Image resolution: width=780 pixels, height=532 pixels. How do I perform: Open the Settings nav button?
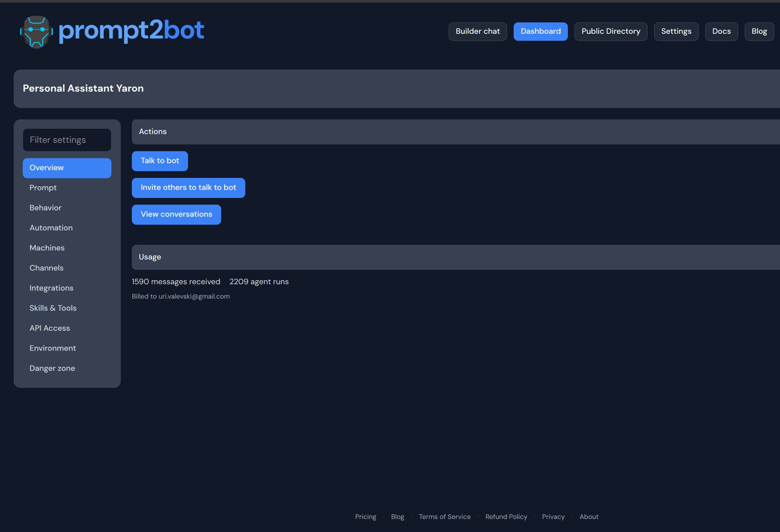click(x=676, y=31)
